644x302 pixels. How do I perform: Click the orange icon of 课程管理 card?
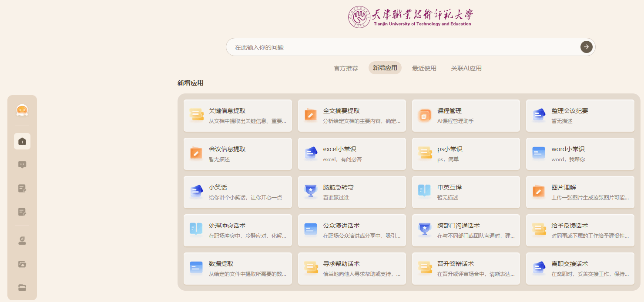point(424,116)
